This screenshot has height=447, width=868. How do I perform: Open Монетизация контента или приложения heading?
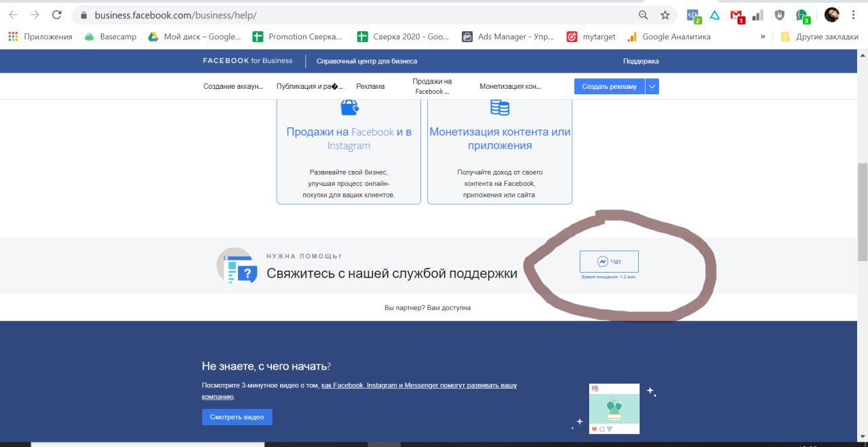500,138
